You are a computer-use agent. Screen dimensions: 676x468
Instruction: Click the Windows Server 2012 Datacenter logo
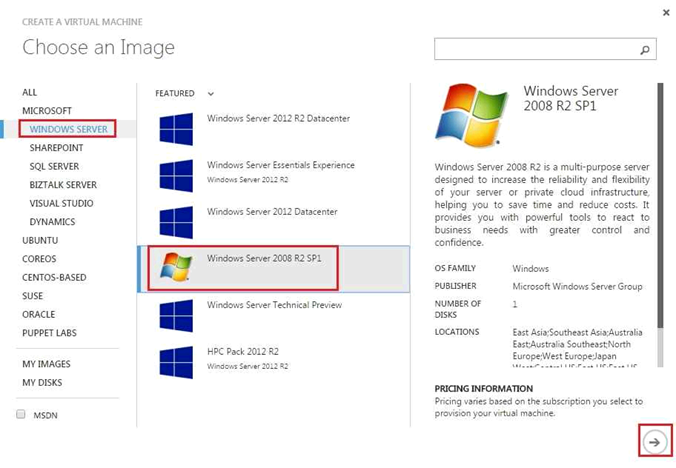[x=176, y=222]
